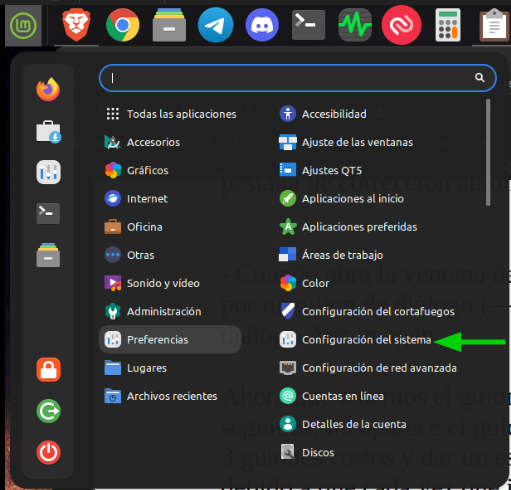Screen dimensions: 511x490
Task: Launch Brave browser from the panel
Action: (x=76, y=25)
